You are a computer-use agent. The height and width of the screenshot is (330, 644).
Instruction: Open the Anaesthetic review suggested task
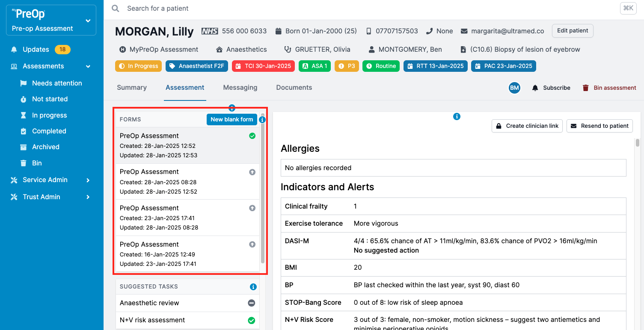pos(187,303)
